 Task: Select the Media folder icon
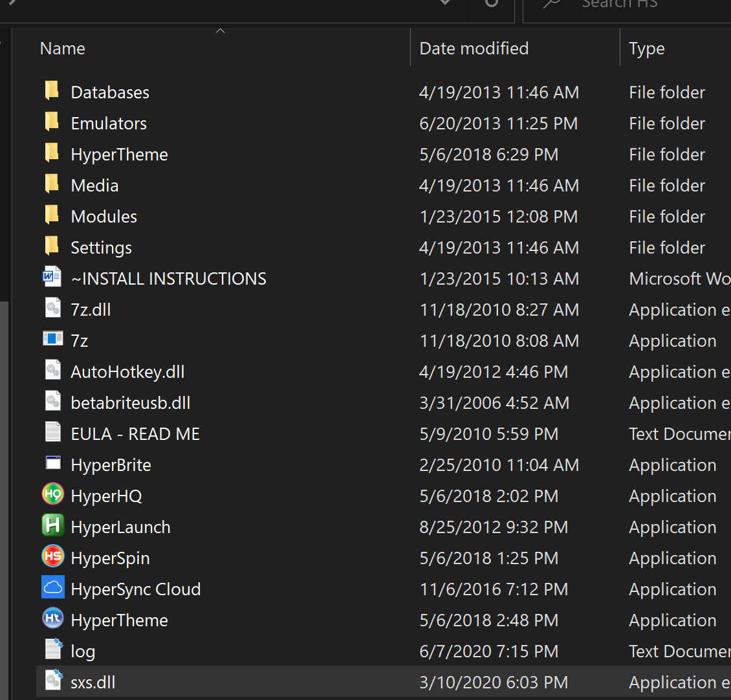[52, 183]
